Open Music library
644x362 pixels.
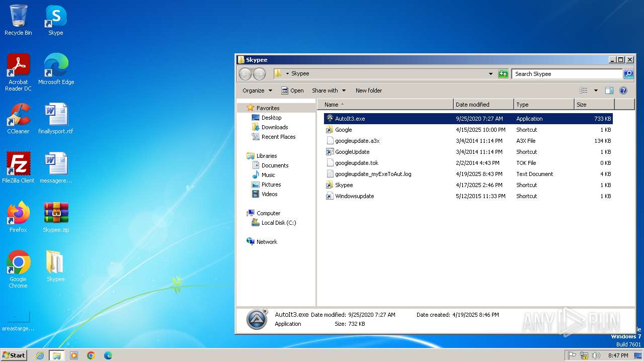[268, 175]
